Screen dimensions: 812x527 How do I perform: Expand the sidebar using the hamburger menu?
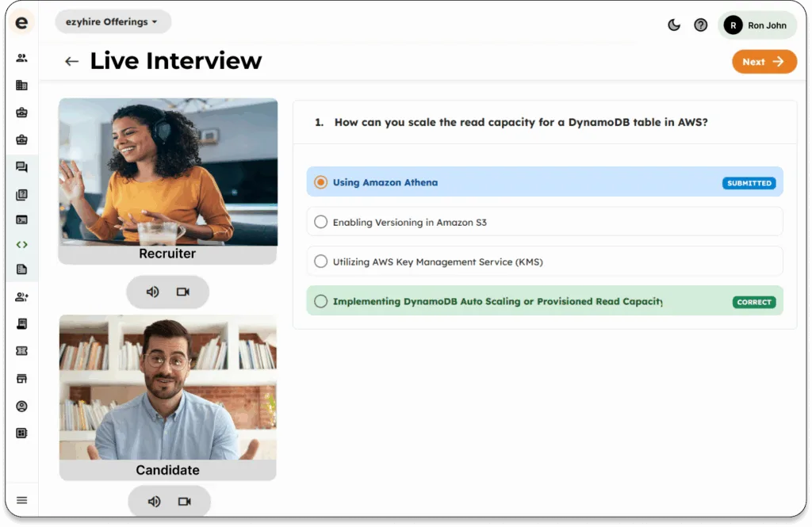pos(21,500)
